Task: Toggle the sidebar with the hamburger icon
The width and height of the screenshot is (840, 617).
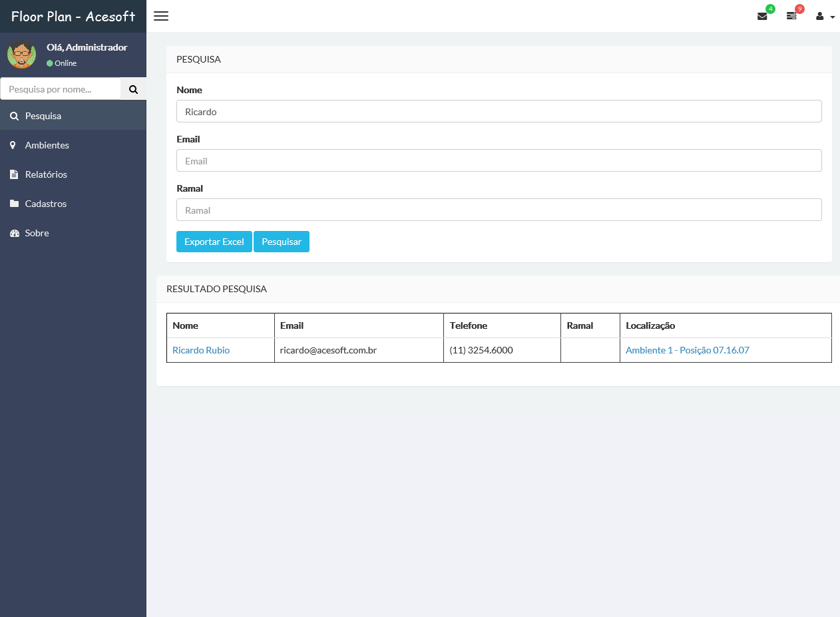Action: [161, 16]
